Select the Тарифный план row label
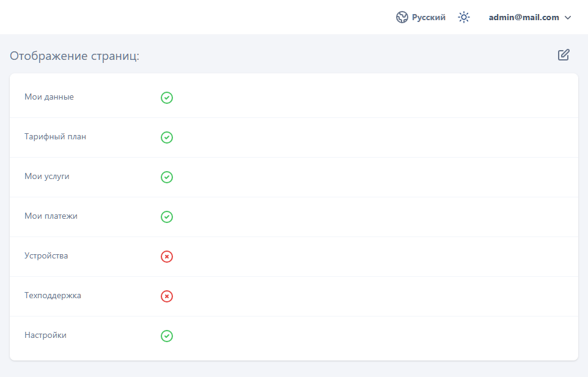The image size is (588, 377). point(55,137)
